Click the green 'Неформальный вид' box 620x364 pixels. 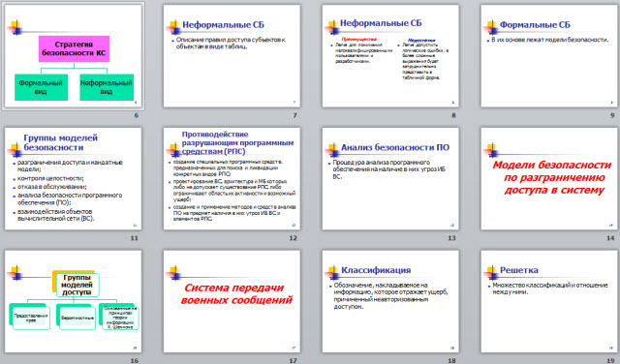[107, 87]
